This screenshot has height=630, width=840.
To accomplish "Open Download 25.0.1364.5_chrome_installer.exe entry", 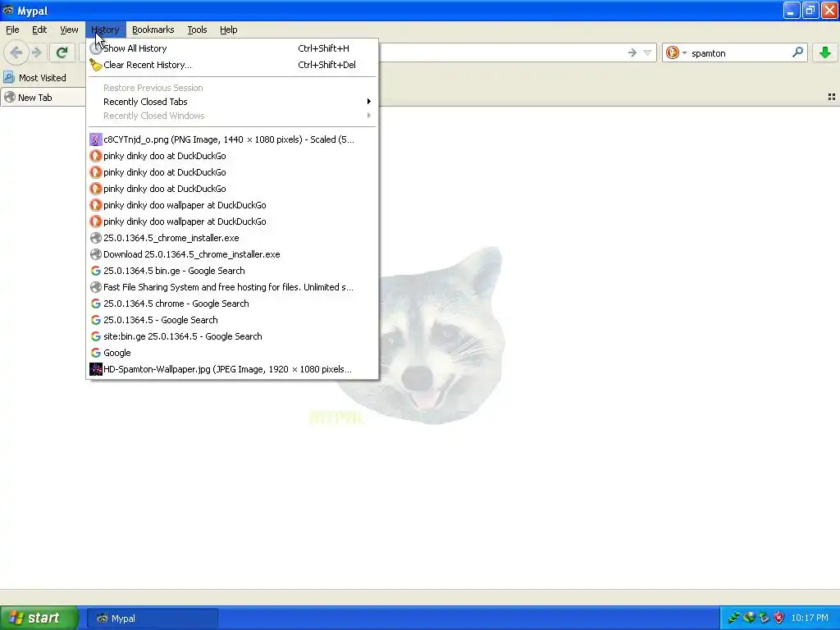I will pyautogui.click(x=232, y=254).
